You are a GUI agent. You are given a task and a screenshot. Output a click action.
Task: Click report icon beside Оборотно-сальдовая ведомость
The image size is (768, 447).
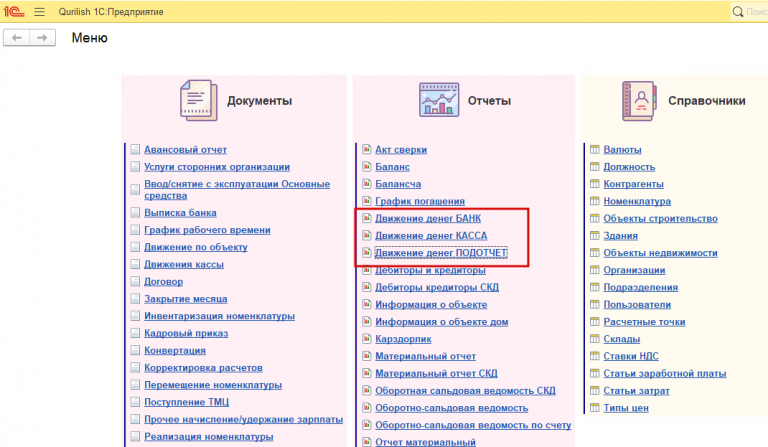(x=366, y=407)
